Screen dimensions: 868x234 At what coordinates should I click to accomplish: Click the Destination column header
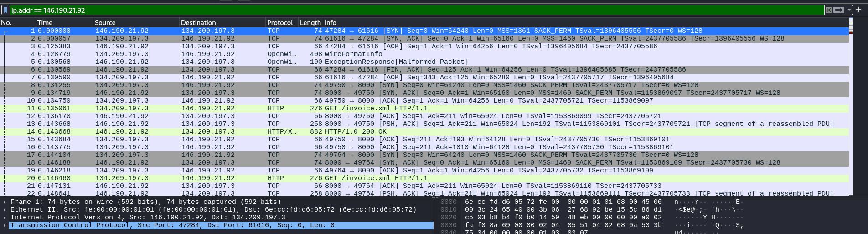[198, 22]
